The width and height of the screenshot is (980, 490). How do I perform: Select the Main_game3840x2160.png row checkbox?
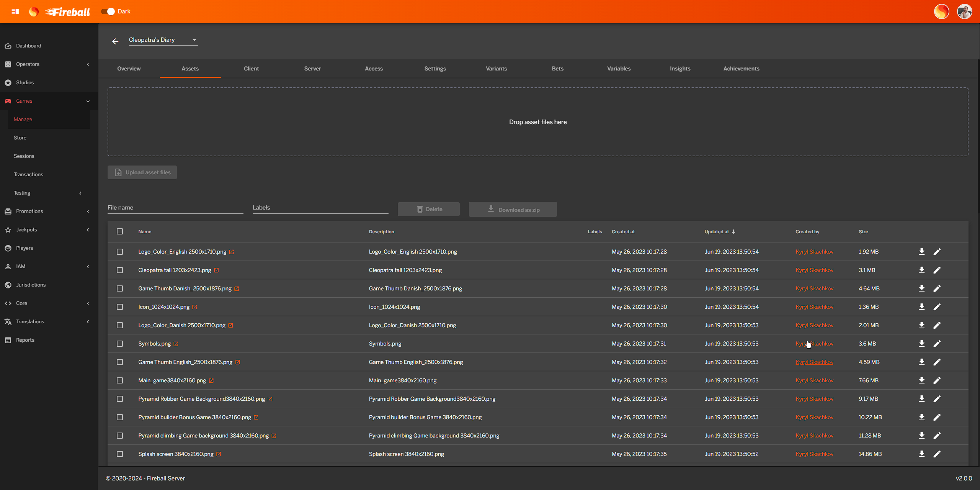(120, 380)
